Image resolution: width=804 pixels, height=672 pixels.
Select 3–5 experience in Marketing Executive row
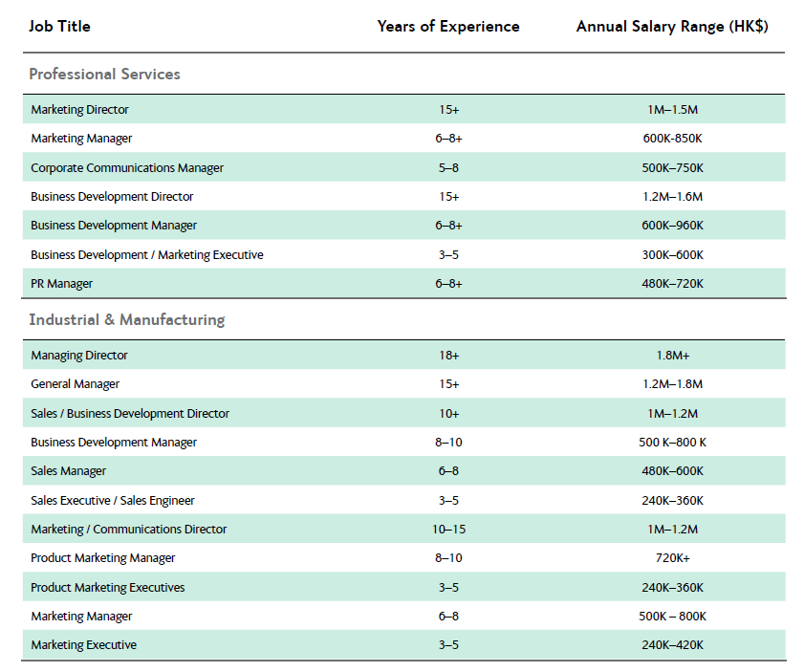click(x=448, y=645)
